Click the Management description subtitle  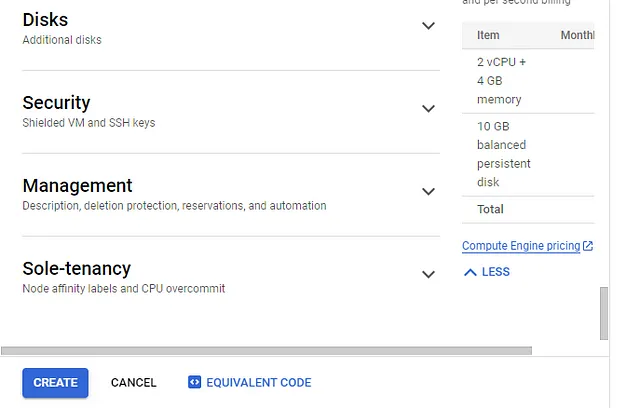pyautogui.click(x=174, y=206)
